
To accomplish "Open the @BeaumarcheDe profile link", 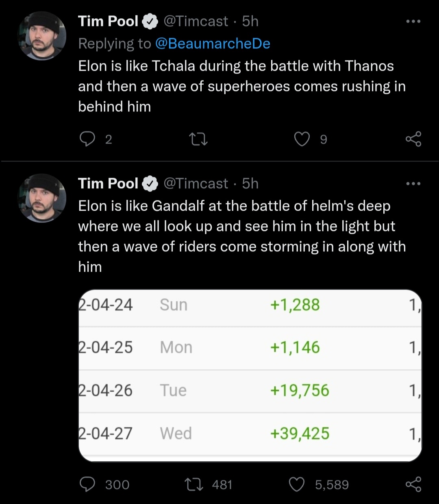I will pos(213,44).
